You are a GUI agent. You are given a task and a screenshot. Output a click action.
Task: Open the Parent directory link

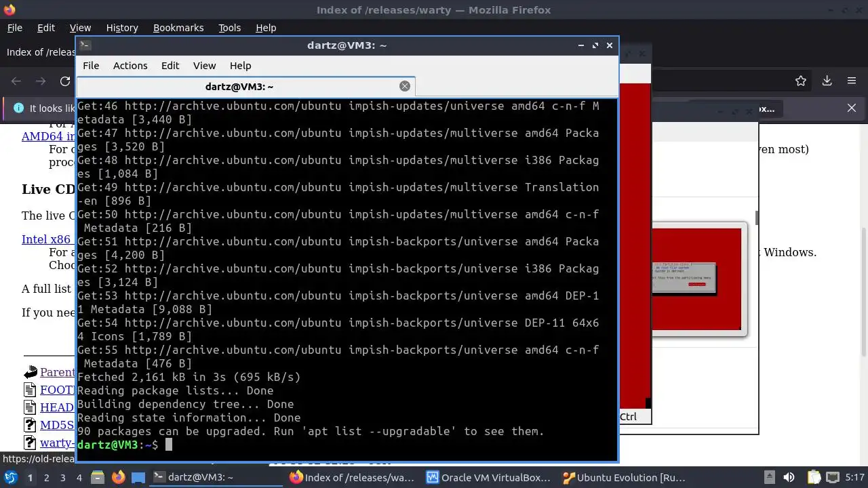58,372
